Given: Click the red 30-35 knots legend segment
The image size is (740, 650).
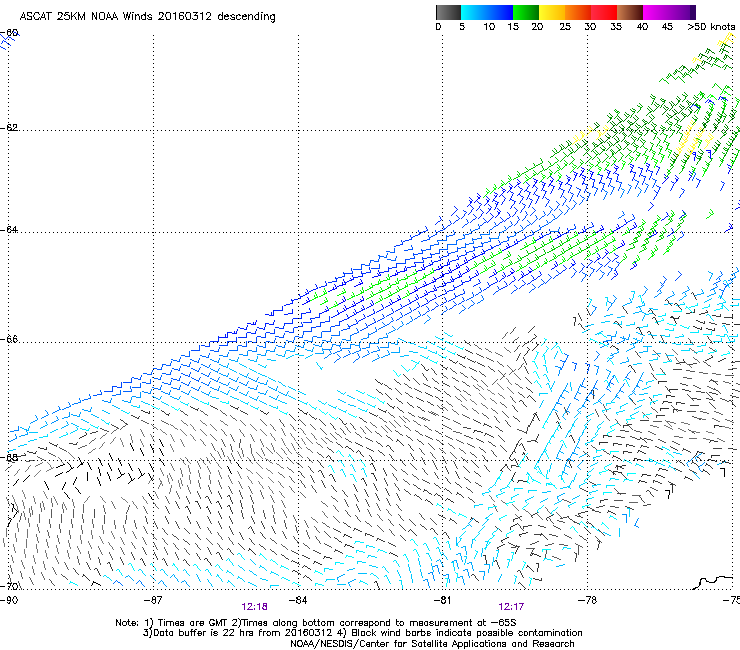Looking at the screenshot, I should (x=604, y=12).
